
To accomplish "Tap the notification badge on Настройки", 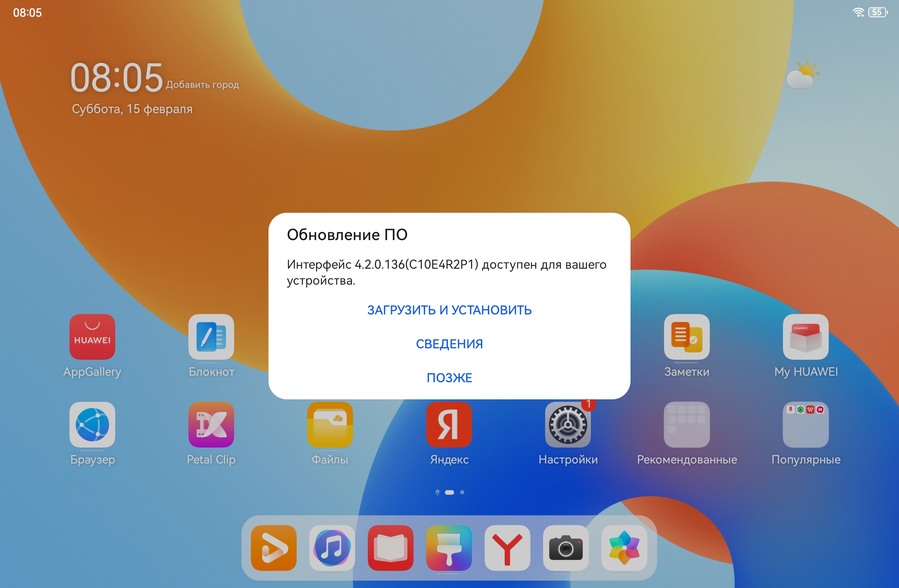I will pos(588,404).
